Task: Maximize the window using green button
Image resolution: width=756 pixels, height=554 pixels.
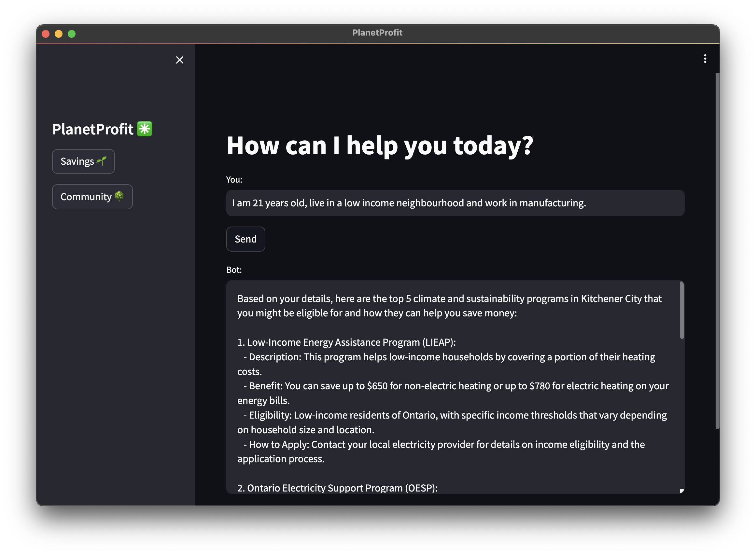Action: [71, 34]
